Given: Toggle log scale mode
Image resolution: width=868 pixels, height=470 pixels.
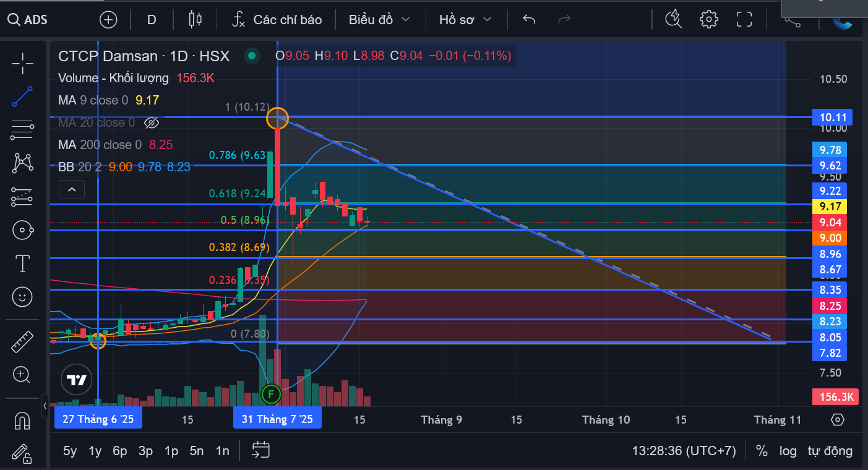Looking at the screenshot, I should click(x=788, y=451).
